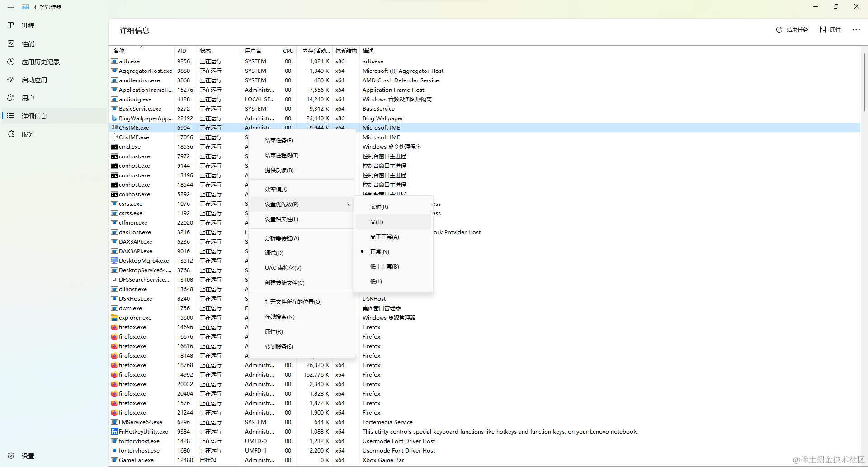This screenshot has height=467, width=868.
Task: Sort by the Name (名称) column header
Action: [x=142, y=51]
